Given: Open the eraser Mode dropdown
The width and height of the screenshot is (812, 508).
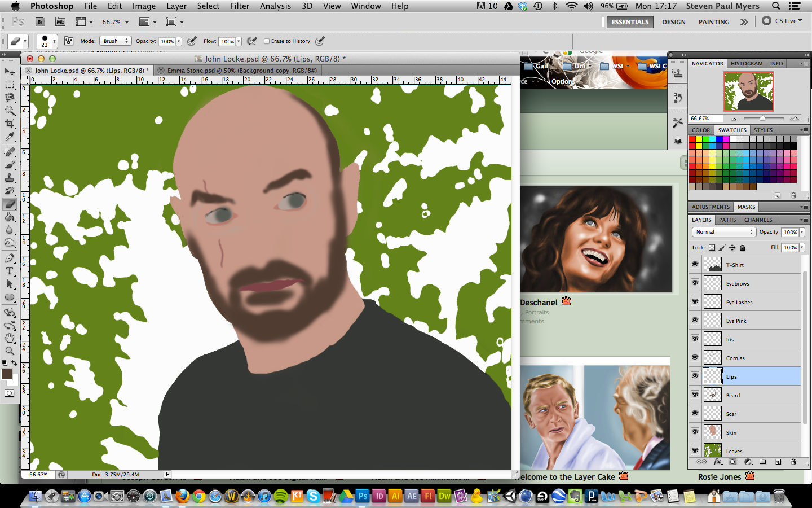Looking at the screenshot, I should 116,41.
